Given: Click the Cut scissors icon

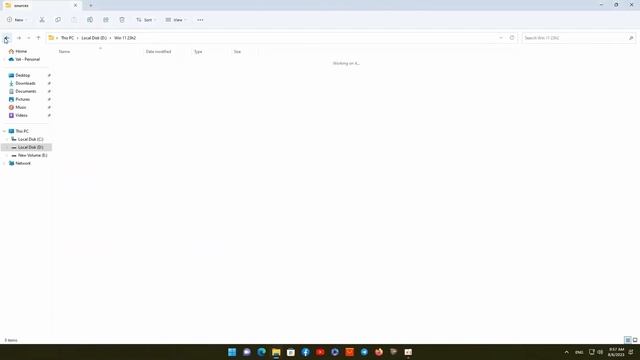Looking at the screenshot, I should click(42, 20).
